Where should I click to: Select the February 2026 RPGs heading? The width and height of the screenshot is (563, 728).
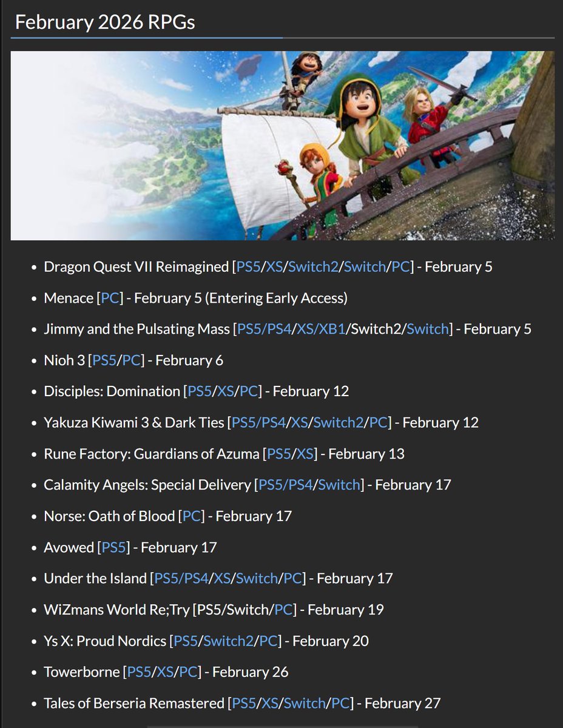click(x=105, y=22)
